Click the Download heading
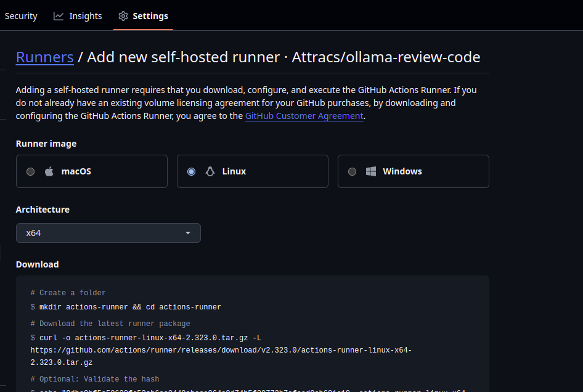The height and width of the screenshot is (392, 583). 37,264
